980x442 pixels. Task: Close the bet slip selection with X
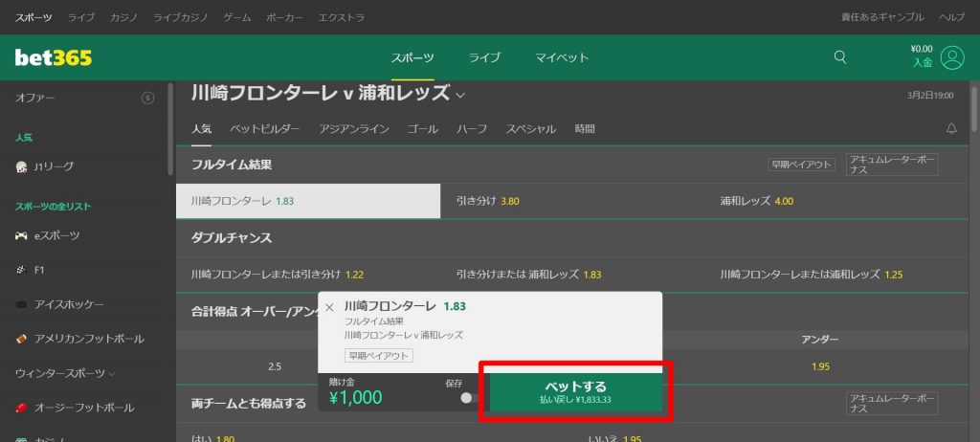tap(329, 308)
